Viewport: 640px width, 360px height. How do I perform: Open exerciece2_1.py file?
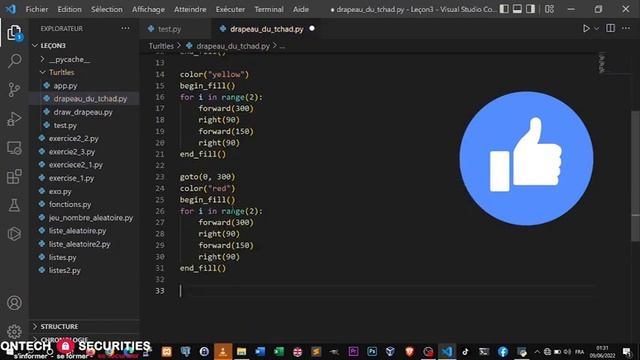coord(84,164)
